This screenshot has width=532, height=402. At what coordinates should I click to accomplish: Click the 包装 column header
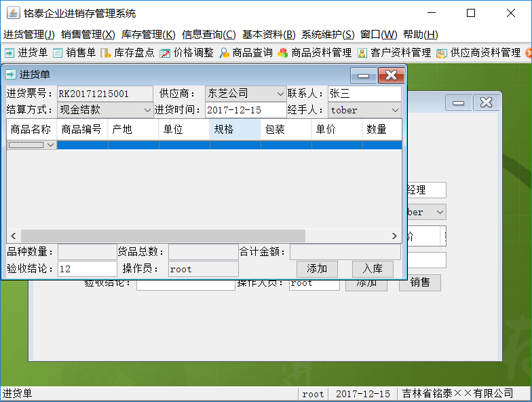click(x=286, y=129)
